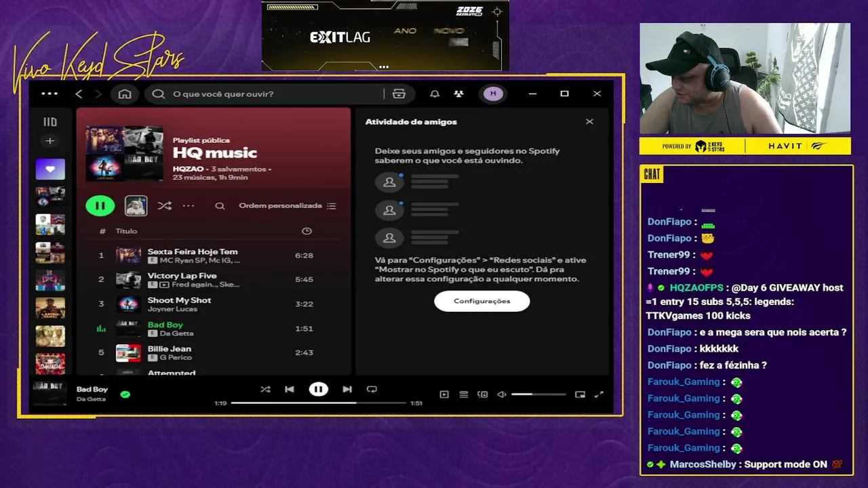Open the purple 'H' profile avatar menu

coord(493,94)
